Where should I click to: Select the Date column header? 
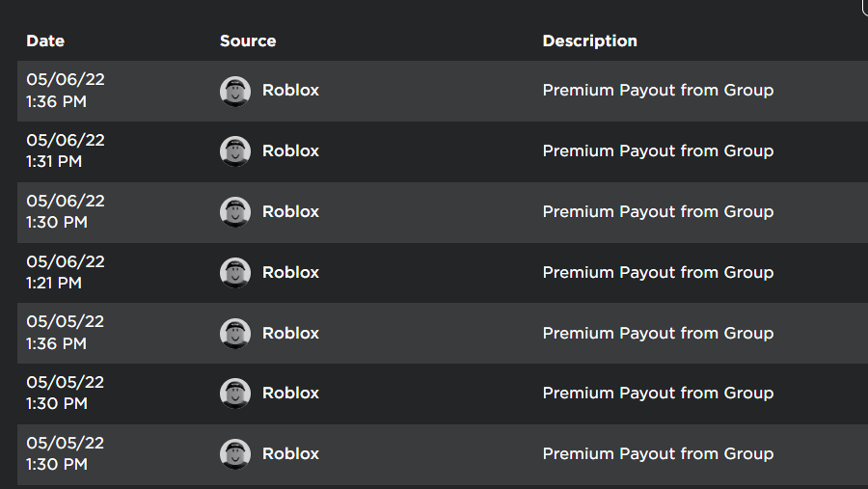pos(45,41)
